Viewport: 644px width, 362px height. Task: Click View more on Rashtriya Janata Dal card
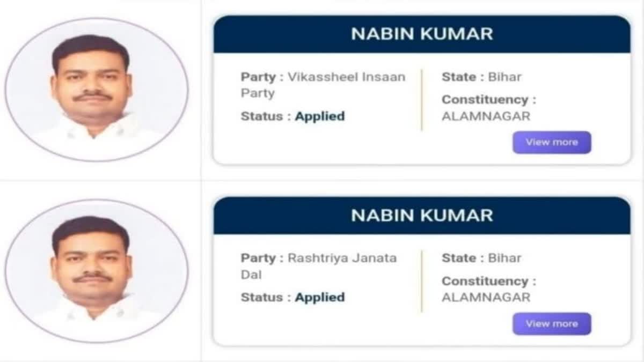coord(552,323)
